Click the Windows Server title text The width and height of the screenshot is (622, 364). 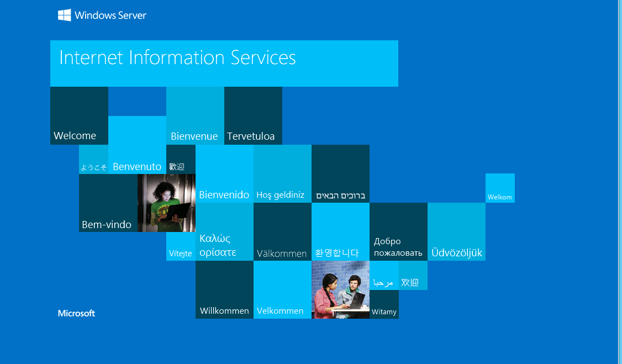pyautogui.click(x=110, y=15)
